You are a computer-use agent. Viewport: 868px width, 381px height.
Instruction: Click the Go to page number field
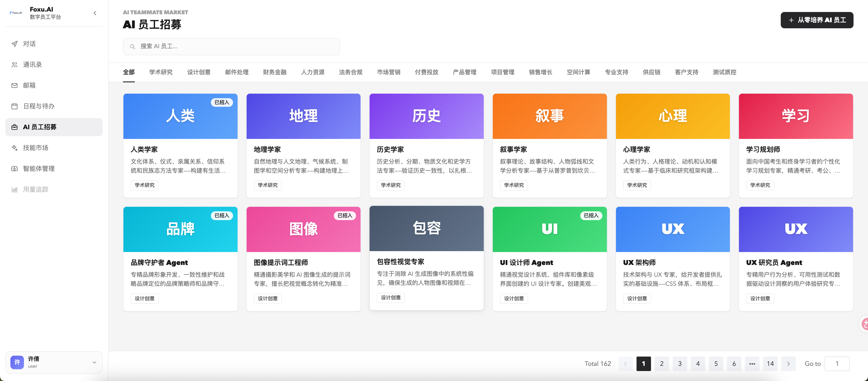[837, 364]
